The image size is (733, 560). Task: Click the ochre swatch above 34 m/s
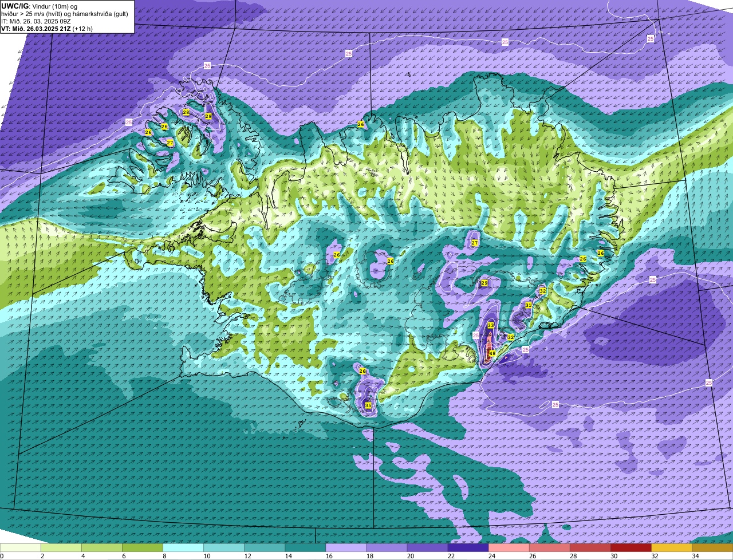pos(712,547)
